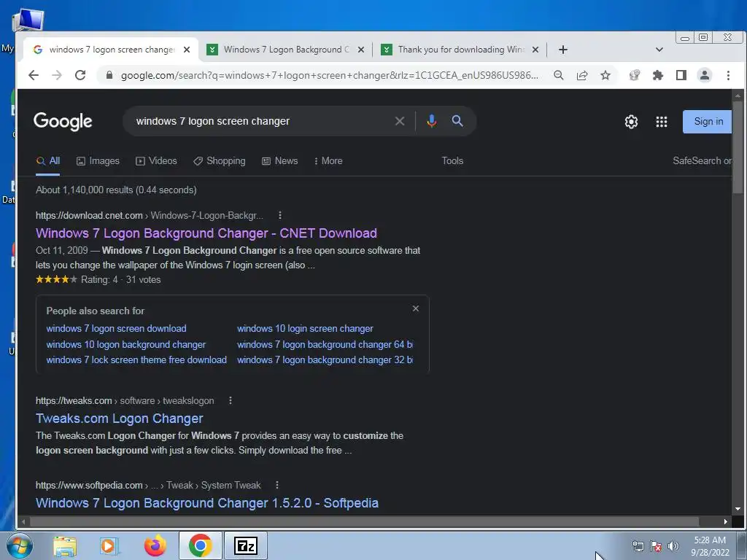Open Firefox from the taskbar

[155, 545]
